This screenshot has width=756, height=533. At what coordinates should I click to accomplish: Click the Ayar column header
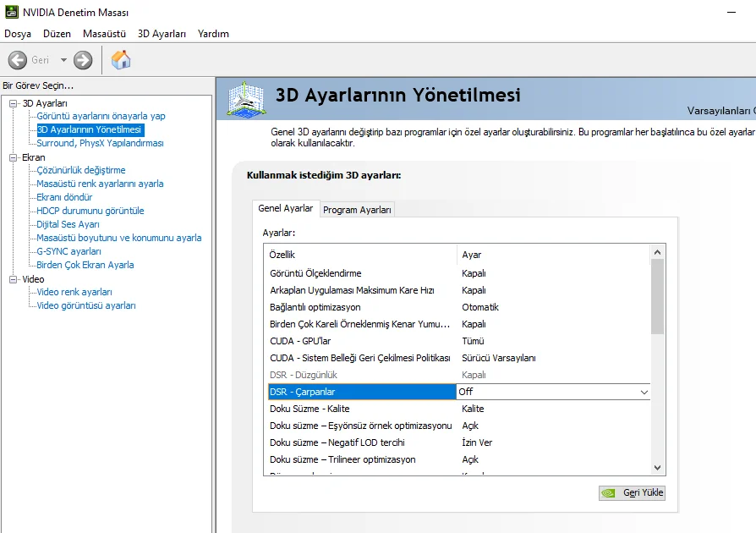point(554,255)
